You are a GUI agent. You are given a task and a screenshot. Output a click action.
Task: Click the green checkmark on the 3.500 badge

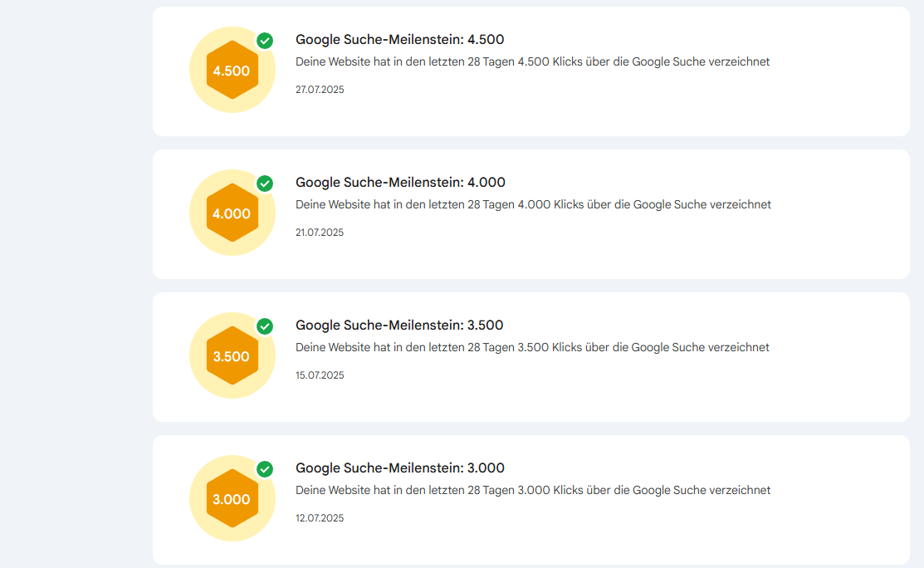coord(265,326)
